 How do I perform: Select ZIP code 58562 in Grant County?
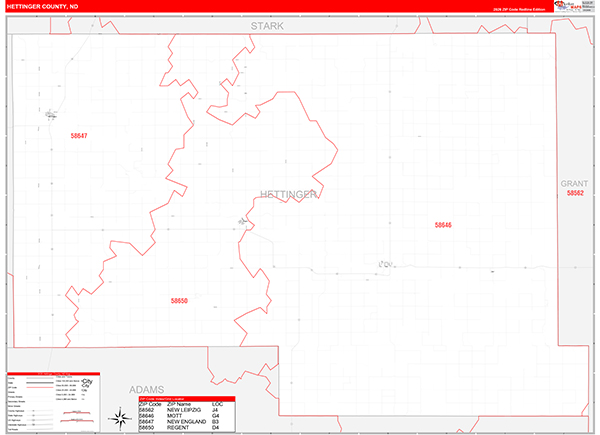point(575,193)
